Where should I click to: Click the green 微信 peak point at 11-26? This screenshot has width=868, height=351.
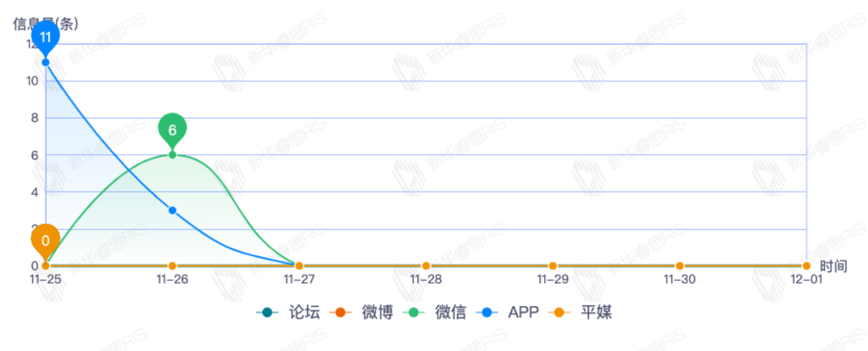coord(172,154)
